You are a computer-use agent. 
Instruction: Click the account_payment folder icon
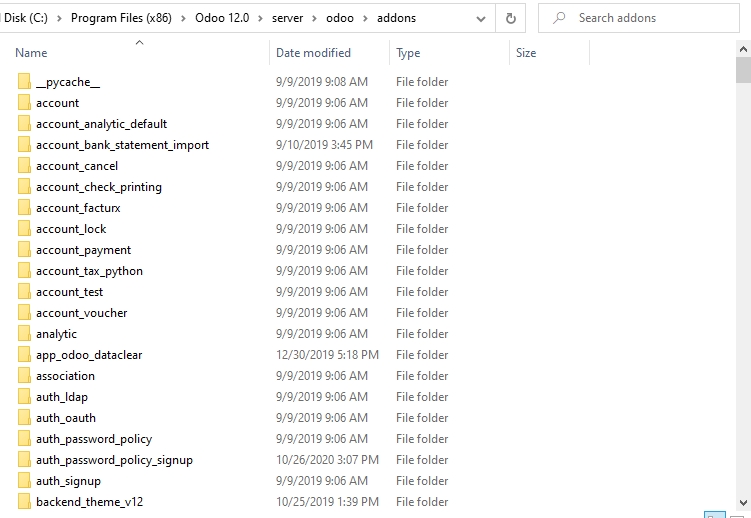click(24, 250)
